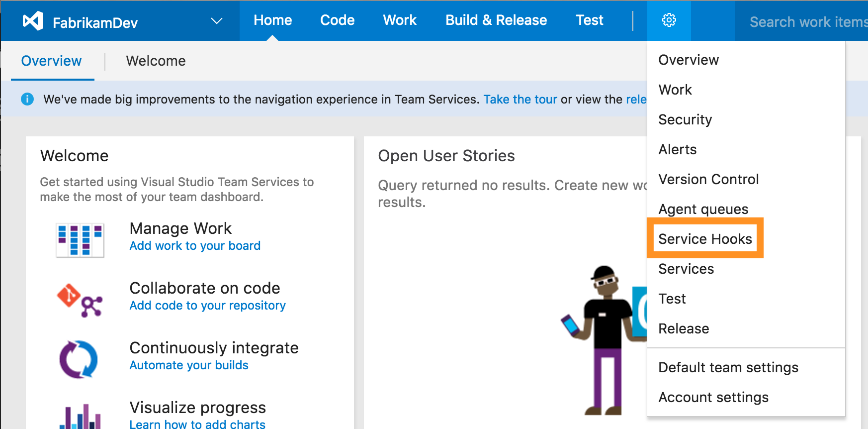Click Automate your builds link
Image resolution: width=868 pixels, height=429 pixels.
pos(189,365)
